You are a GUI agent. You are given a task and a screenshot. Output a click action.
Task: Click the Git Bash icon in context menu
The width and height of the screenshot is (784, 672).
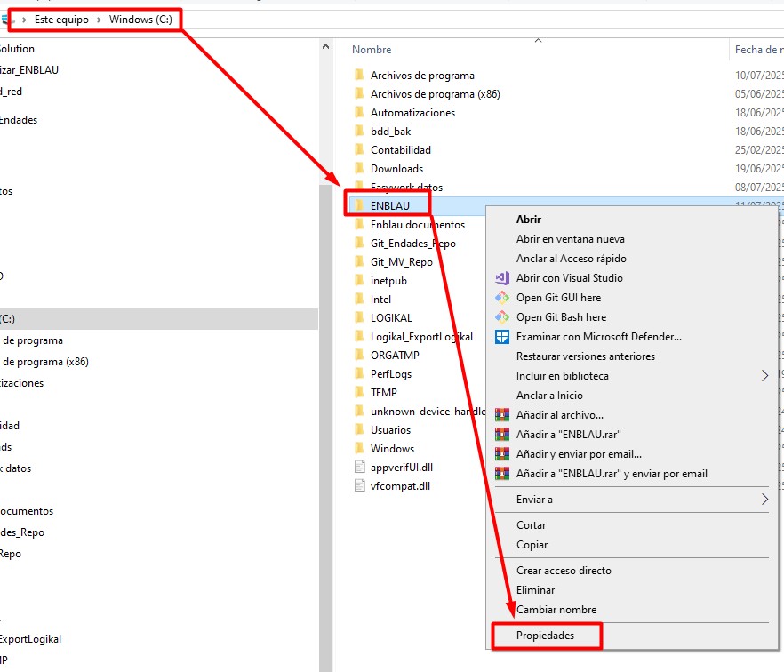pos(502,317)
